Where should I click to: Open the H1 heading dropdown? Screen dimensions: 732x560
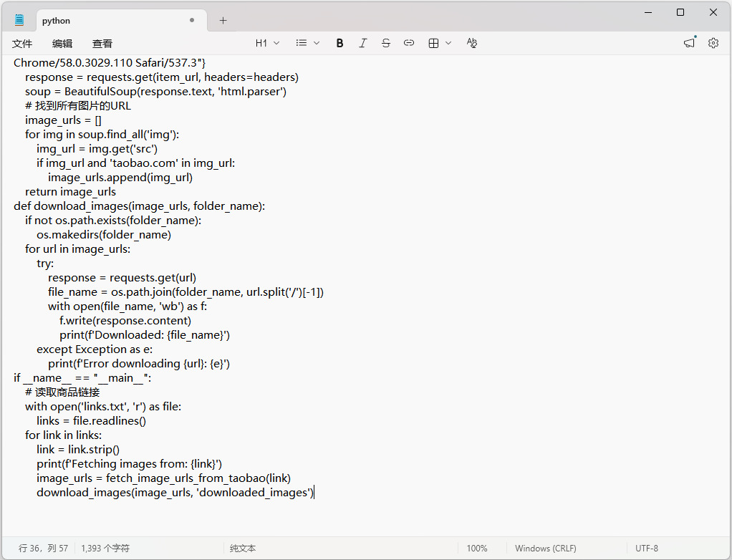coord(267,43)
